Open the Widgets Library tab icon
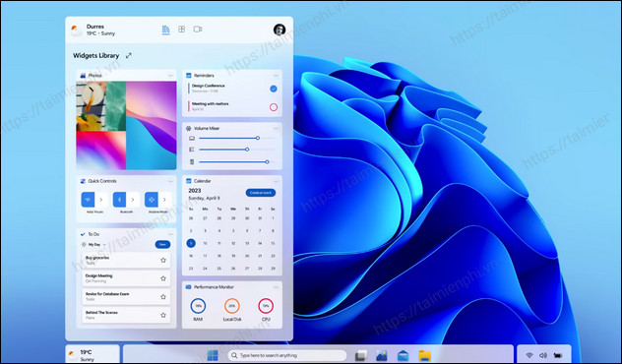Screen dimensions: 622x364 (165, 30)
